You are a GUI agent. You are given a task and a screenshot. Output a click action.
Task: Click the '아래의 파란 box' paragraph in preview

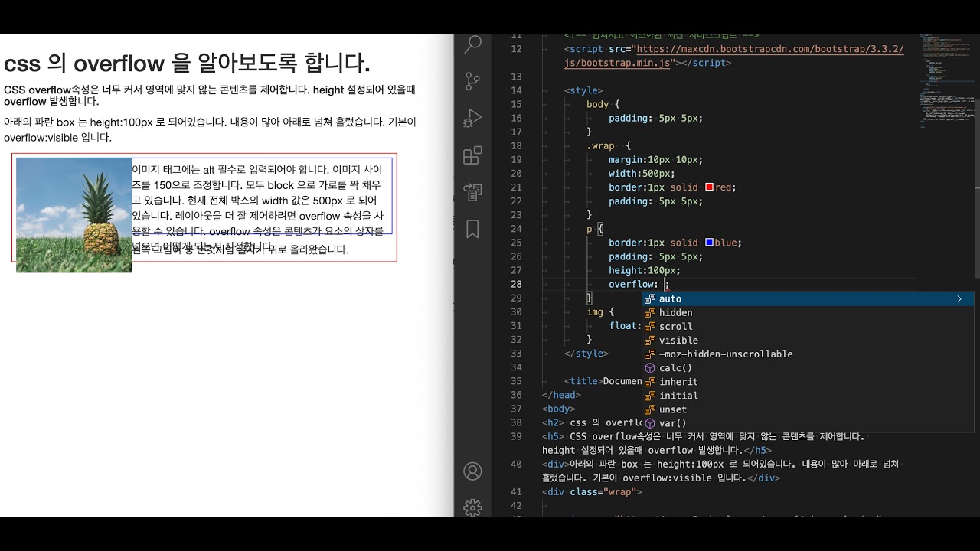tap(210, 129)
